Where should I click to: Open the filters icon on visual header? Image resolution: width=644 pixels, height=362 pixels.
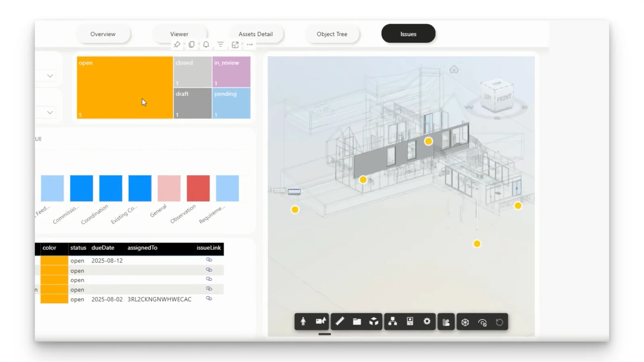[221, 45]
